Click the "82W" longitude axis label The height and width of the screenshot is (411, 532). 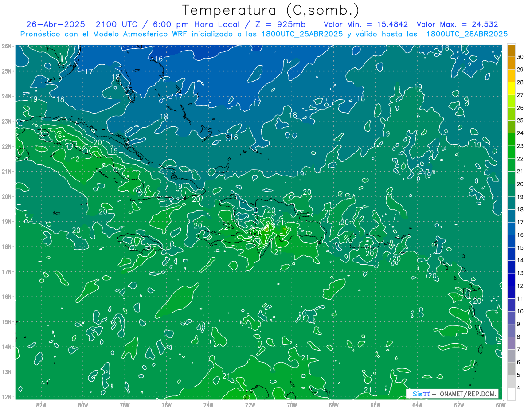(41, 404)
